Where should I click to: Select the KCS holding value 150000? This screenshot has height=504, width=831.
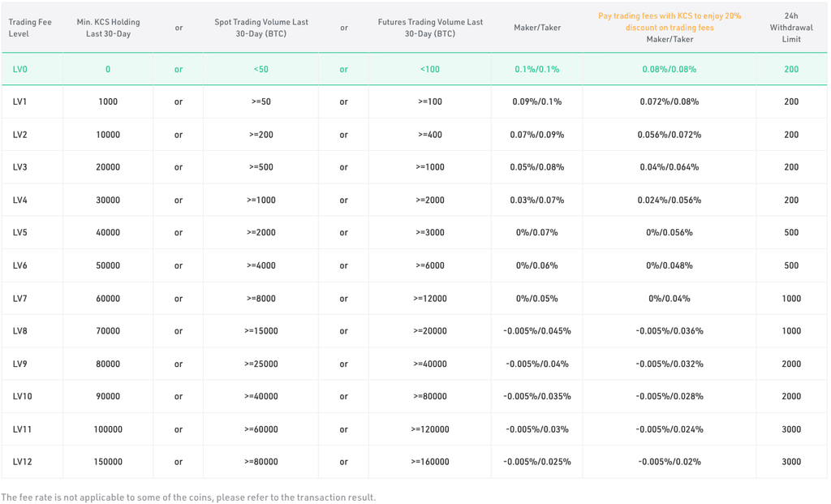click(108, 462)
